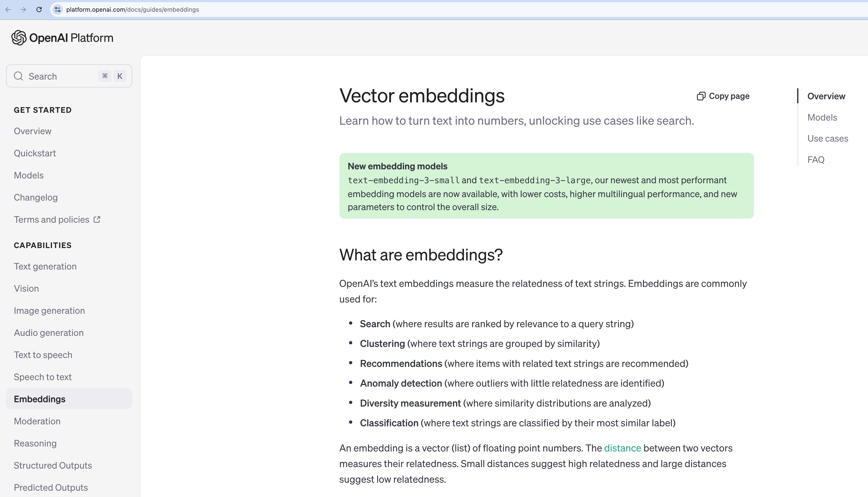Open the Quickstart sidebar page

coord(35,153)
